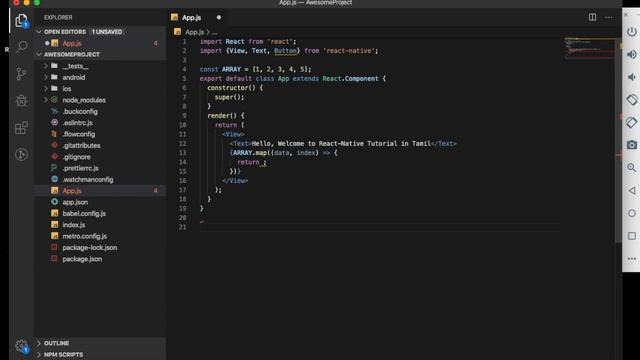Rotate the emulator left

point(631,100)
